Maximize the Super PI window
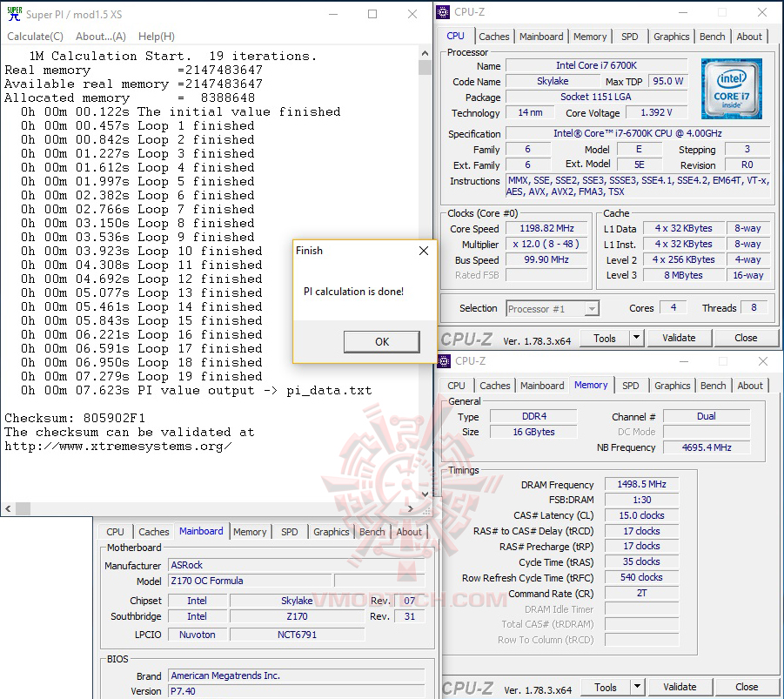 click(372, 14)
